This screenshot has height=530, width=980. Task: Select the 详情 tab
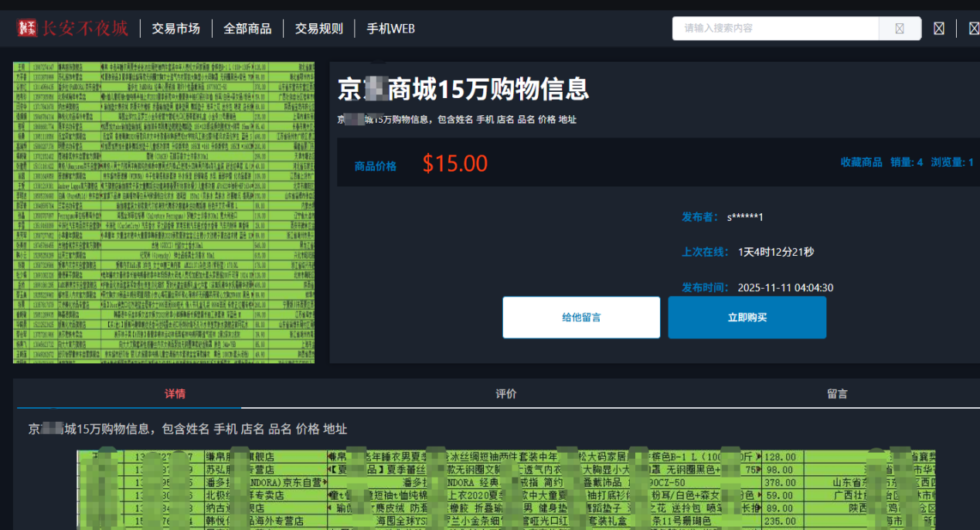[175, 394]
